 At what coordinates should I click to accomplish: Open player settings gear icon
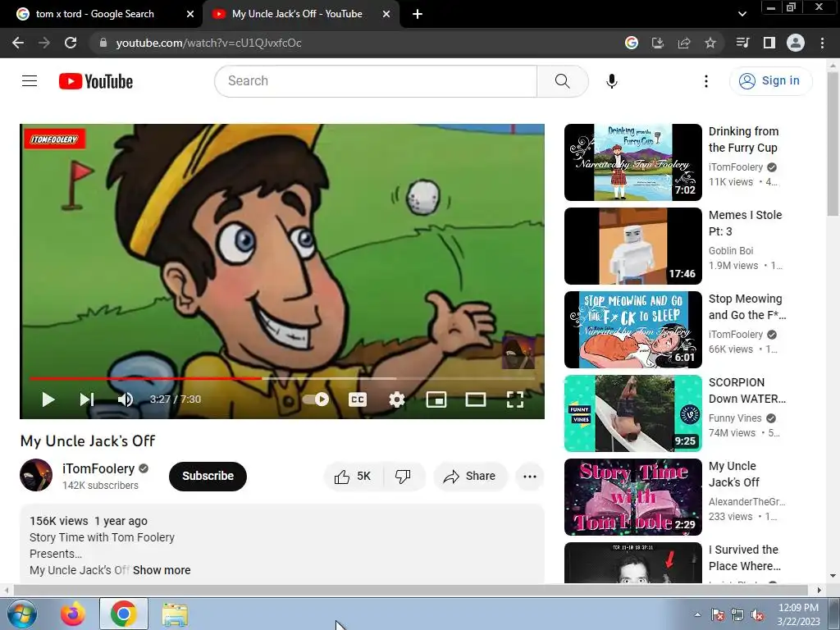pyautogui.click(x=397, y=399)
